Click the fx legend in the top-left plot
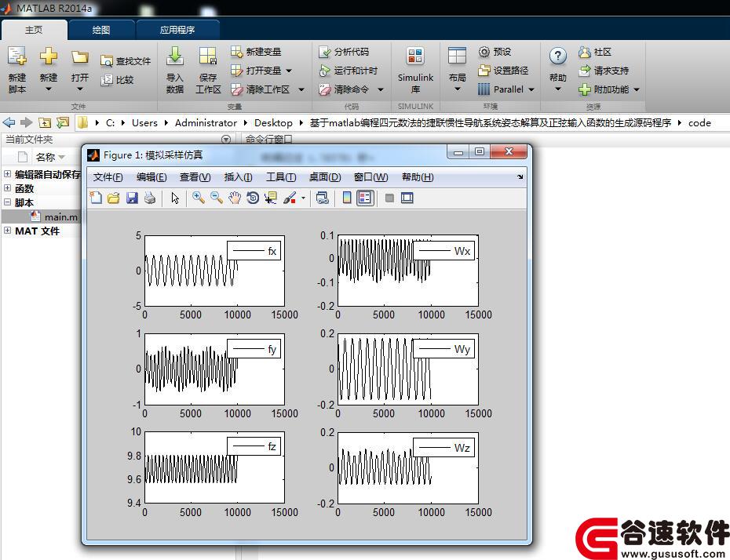This screenshot has height=560, width=730. click(254, 252)
